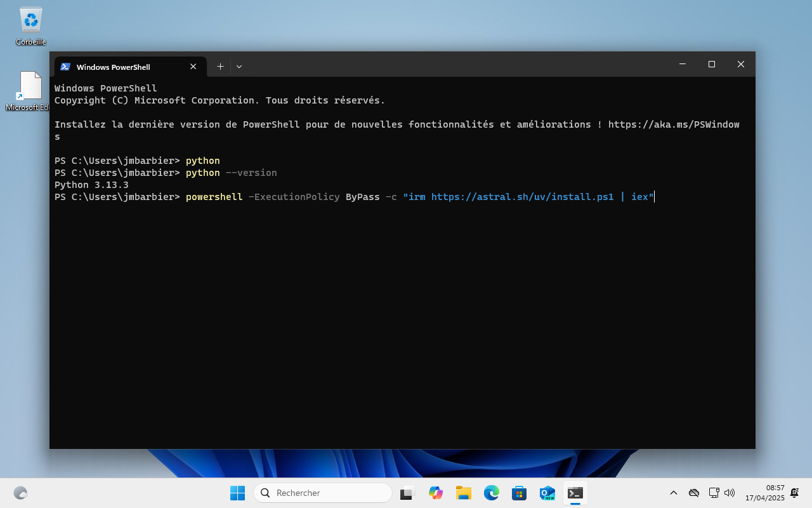Image resolution: width=812 pixels, height=508 pixels.
Task: Open Microsoft Edge from the taskbar
Action: 491,493
